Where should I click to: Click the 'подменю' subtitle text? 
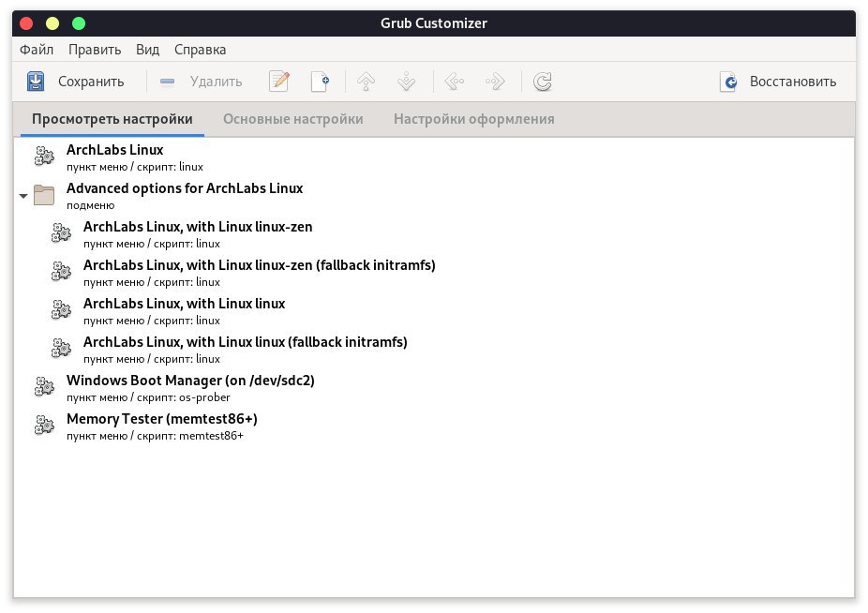pos(90,205)
